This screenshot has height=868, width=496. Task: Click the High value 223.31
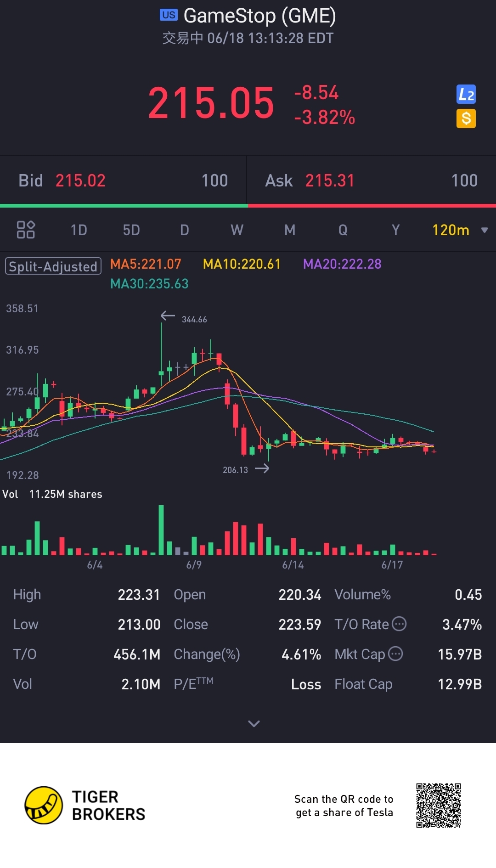(139, 595)
